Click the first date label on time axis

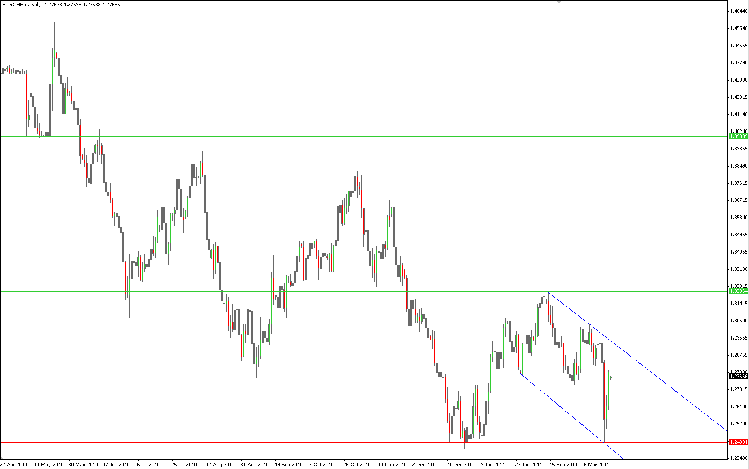pos(14,464)
